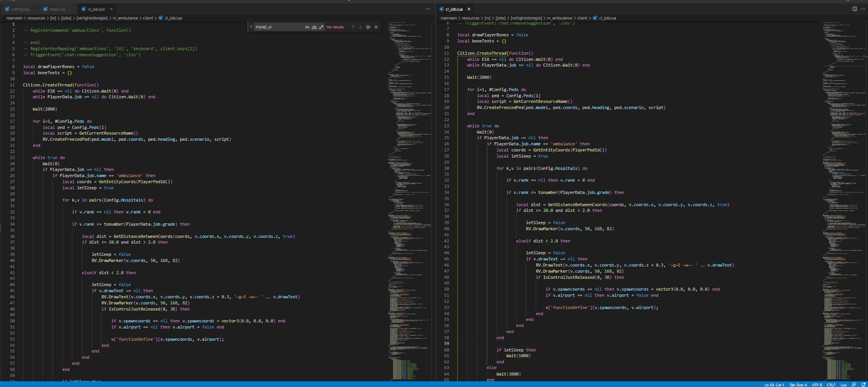Close the find widget
The image size is (868, 387).
376,27
